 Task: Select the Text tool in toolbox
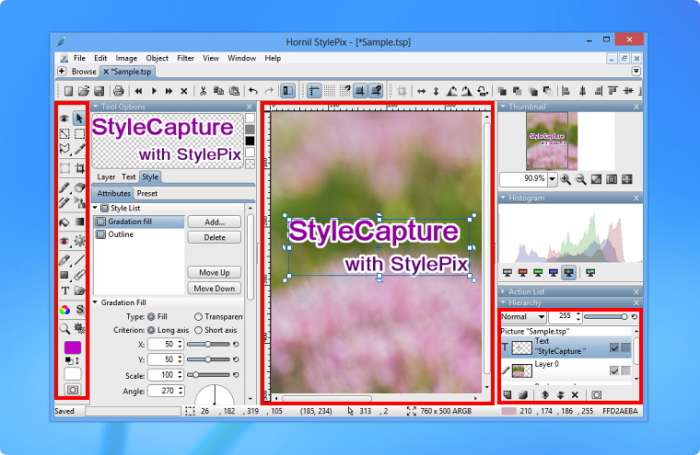tap(65, 291)
